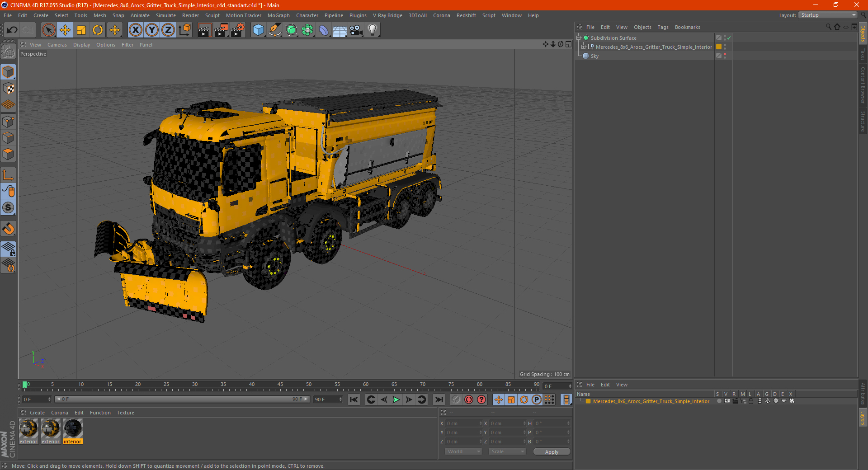Switch to Polygons mode
The width and height of the screenshot is (868, 470).
[8, 154]
